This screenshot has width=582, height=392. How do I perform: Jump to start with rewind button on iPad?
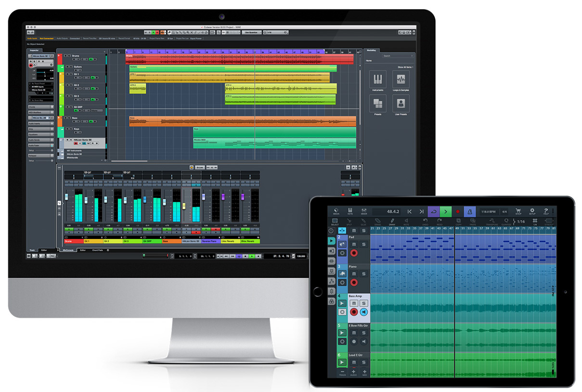(409, 211)
